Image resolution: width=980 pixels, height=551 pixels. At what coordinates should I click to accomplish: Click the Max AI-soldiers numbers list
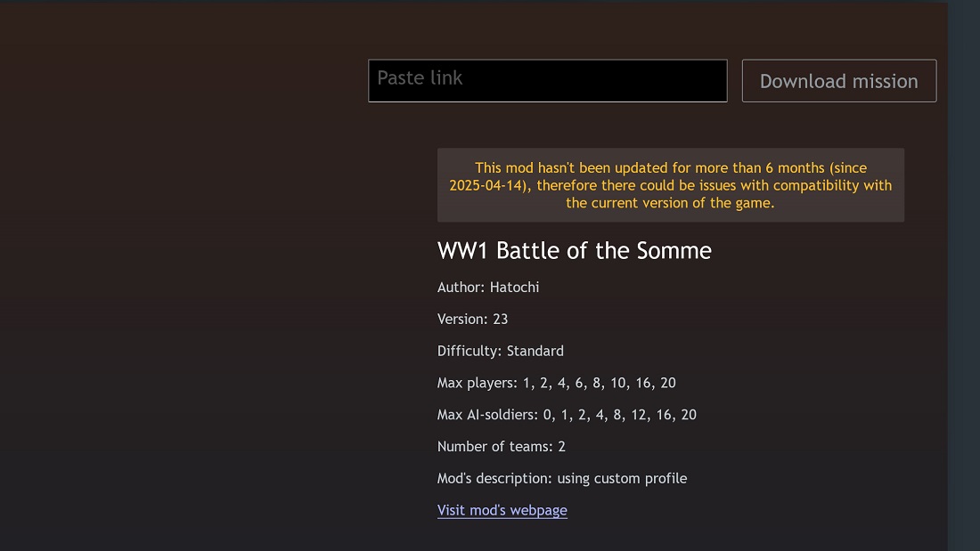pos(620,415)
